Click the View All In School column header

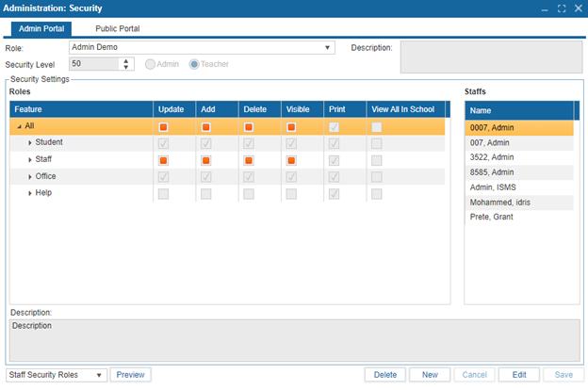point(406,109)
